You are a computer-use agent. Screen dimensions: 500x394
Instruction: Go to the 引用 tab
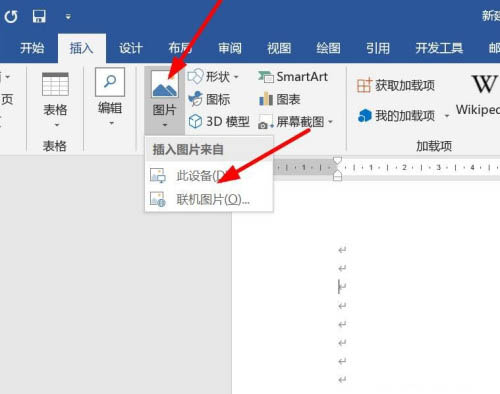click(378, 48)
